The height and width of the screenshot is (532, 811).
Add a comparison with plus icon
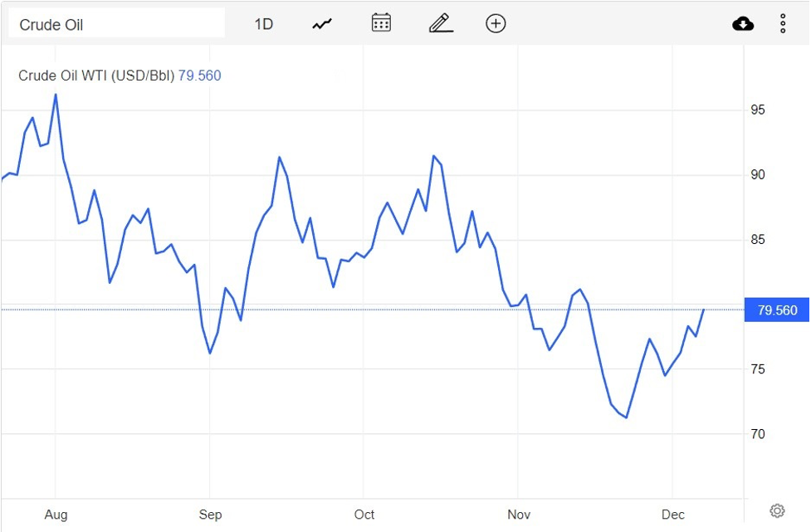coord(496,23)
